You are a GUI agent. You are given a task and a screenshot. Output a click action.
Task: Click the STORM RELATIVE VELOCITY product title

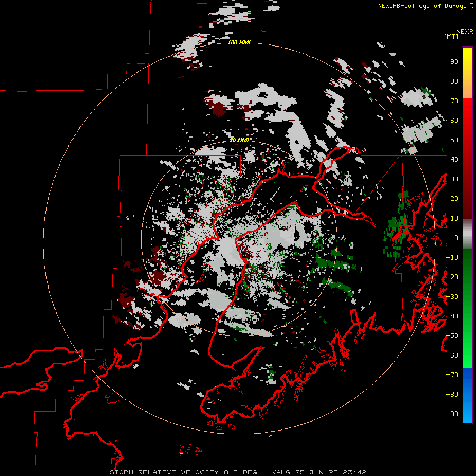[164, 472]
